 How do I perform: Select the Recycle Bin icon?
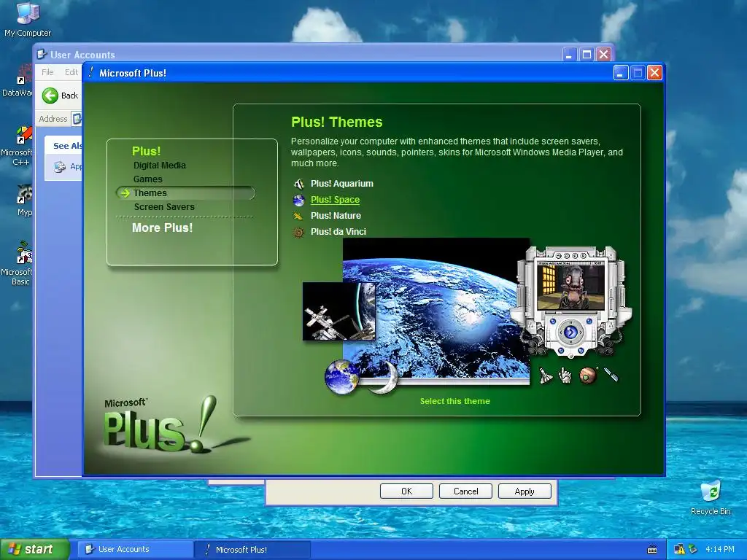tap(711, 498)
